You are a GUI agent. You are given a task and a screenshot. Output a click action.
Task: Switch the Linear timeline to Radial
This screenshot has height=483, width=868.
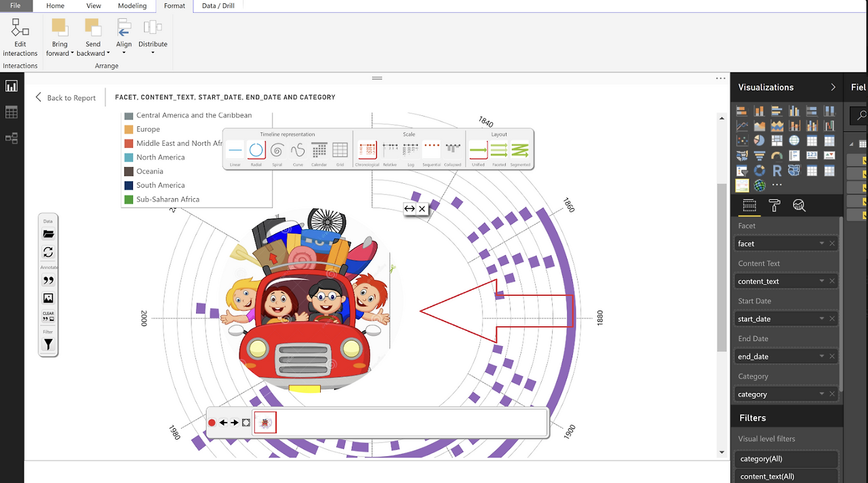(256, 150)
